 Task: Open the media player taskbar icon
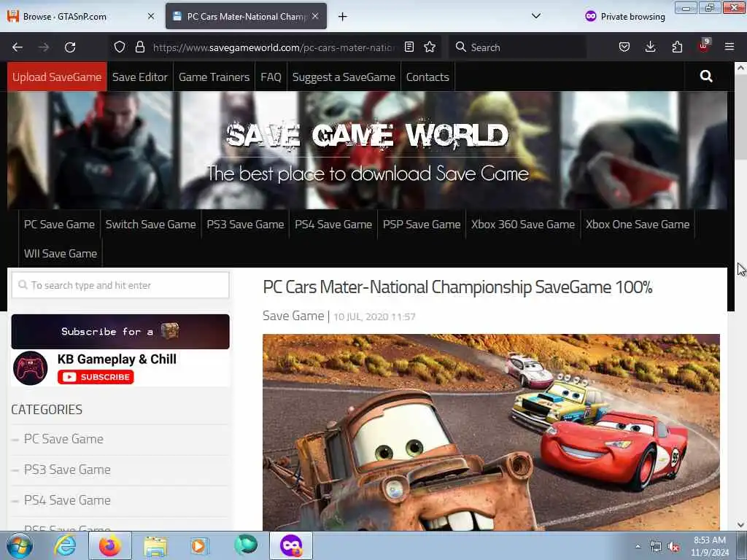tap(199, 545)
